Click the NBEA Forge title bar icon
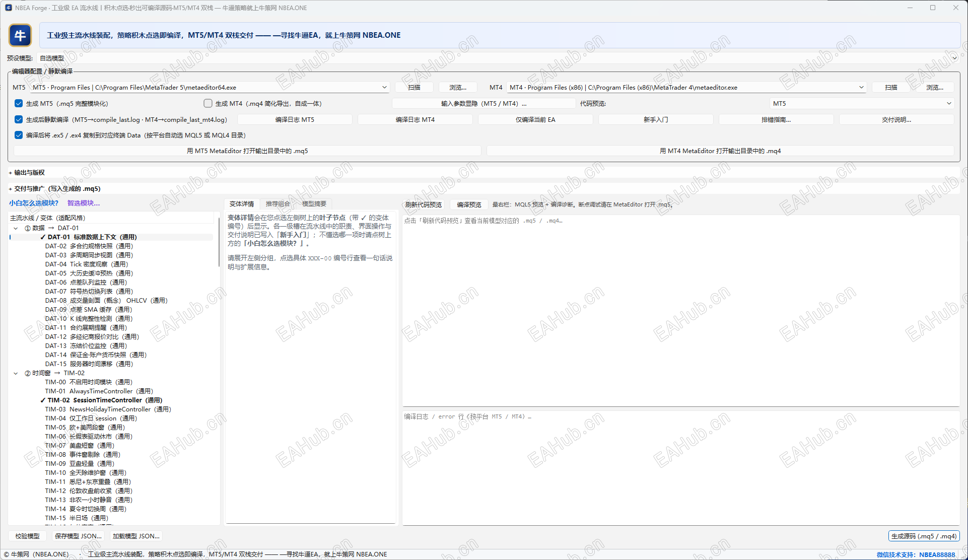 click(8, 8)
